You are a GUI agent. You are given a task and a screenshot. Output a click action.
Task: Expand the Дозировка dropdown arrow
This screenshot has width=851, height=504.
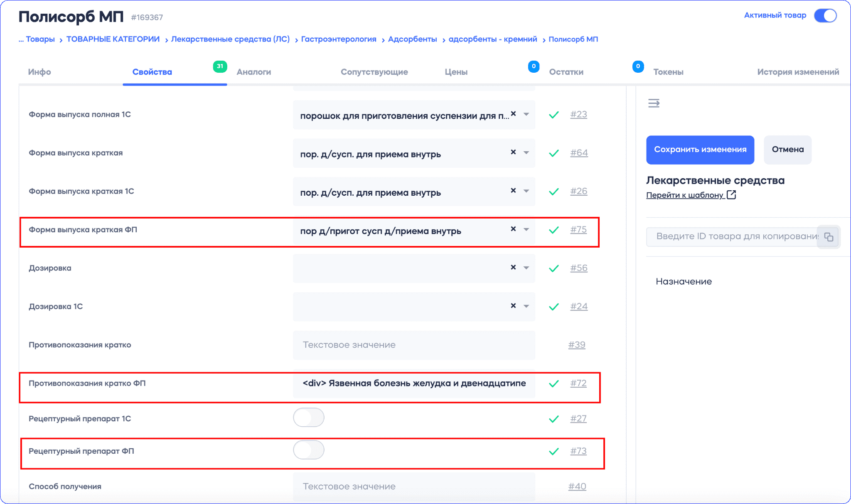pyautogui.click(x=526, y=268)
